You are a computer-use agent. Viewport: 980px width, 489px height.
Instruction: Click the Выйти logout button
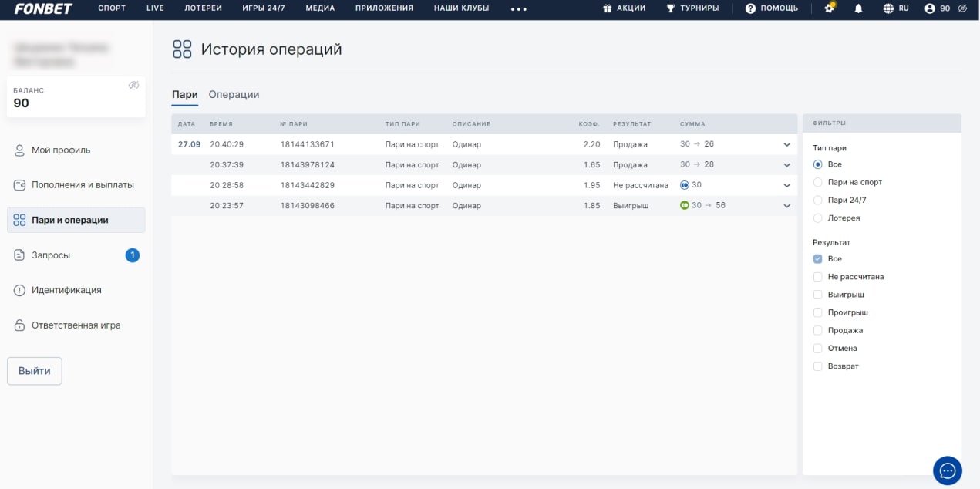click(x=35, y=371)
